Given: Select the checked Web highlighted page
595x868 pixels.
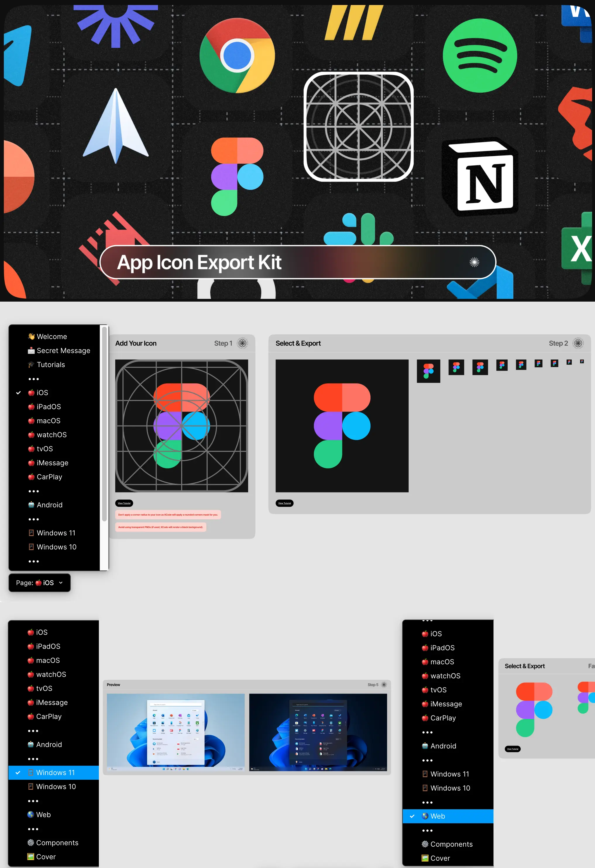Looking at the screenshot, I should [x=437, y=816].
